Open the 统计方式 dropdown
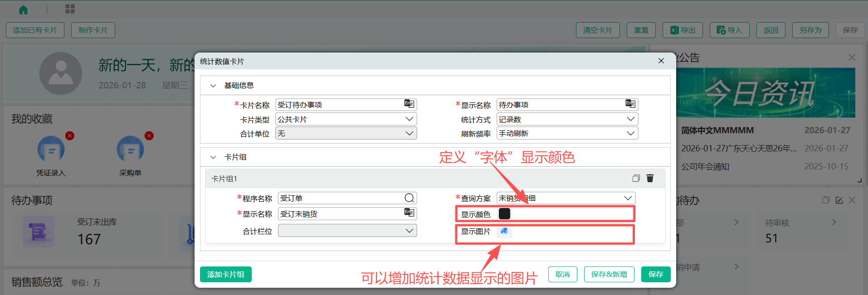Image resolution: width=868 pixels, height=295 pixels. 630,119
